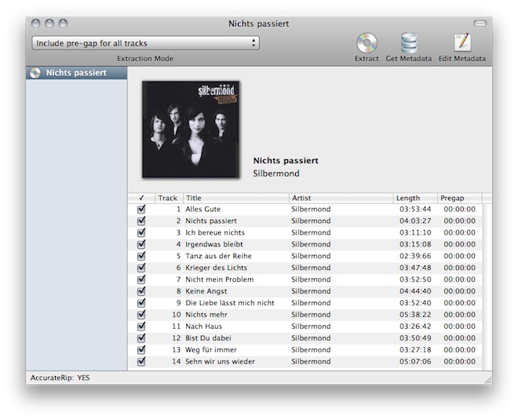This screenshot has height=420, width=518.
Task: Select the track title Nichts passiert in table
Action: tap(211, 221)
